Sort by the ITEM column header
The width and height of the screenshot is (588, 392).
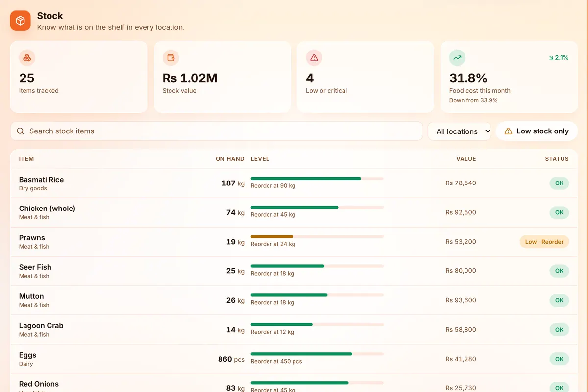tap(26, 159)
